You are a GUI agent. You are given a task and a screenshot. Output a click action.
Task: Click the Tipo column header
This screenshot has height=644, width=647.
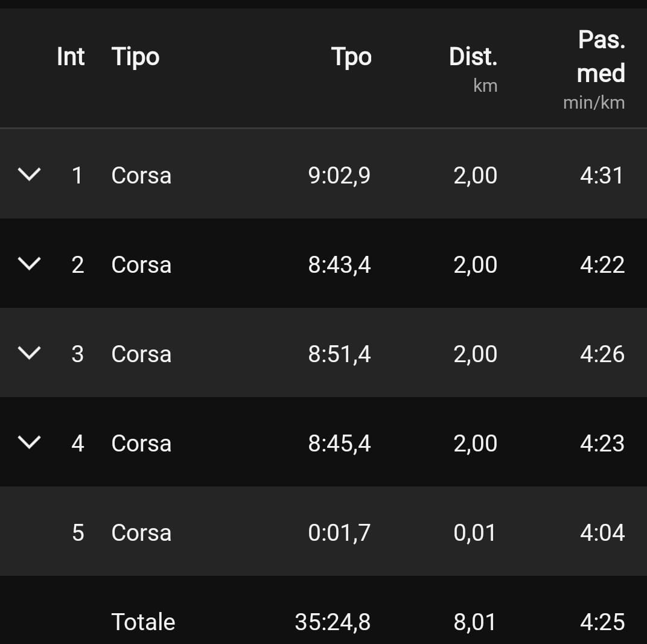pos(135,57)
